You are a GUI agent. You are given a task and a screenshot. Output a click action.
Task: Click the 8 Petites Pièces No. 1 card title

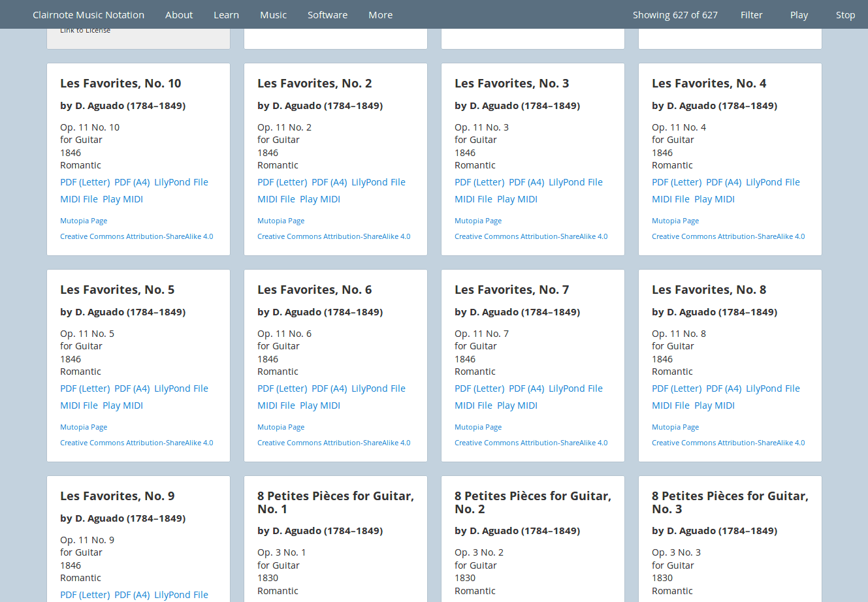pos(335,502)
